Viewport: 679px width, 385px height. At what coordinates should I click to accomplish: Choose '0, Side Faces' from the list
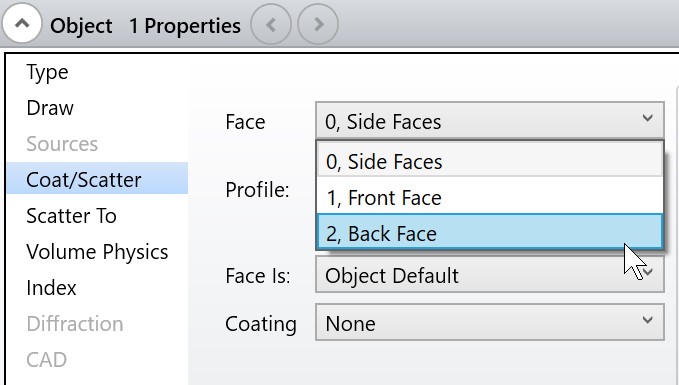(490, 162)
